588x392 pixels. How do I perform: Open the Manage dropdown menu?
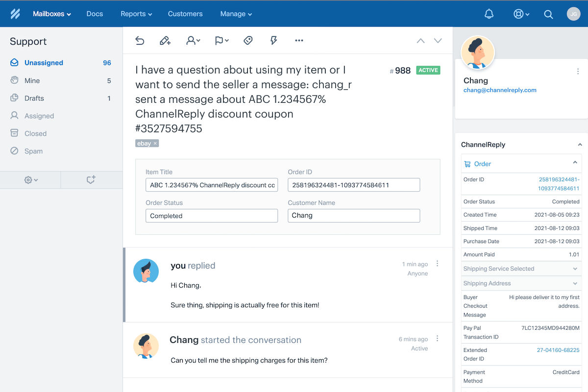click(236, 14)
